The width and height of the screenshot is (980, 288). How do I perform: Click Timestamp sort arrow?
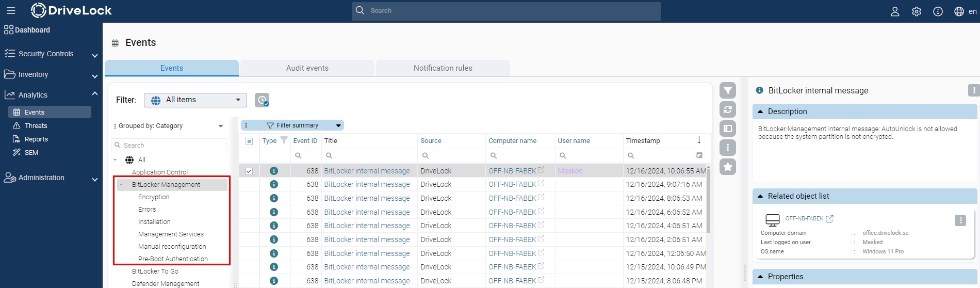click(x=699, y=140)
